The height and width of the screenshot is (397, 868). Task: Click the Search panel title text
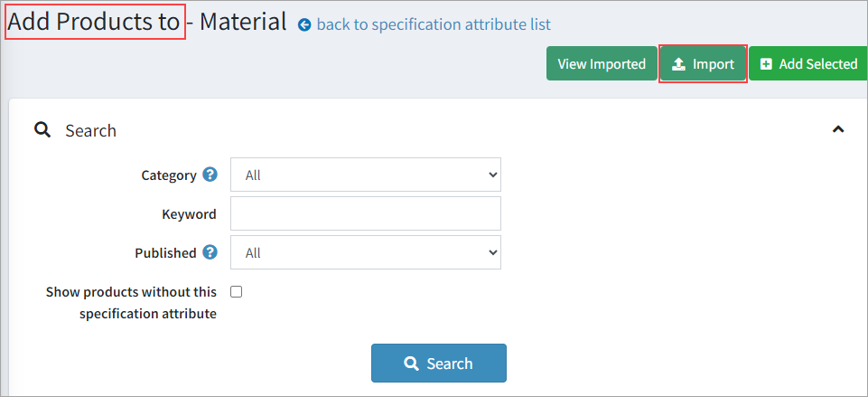pos(90,130)
